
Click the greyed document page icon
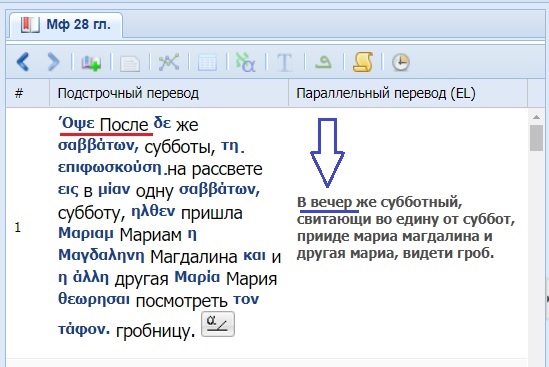[x=130, y=63]
